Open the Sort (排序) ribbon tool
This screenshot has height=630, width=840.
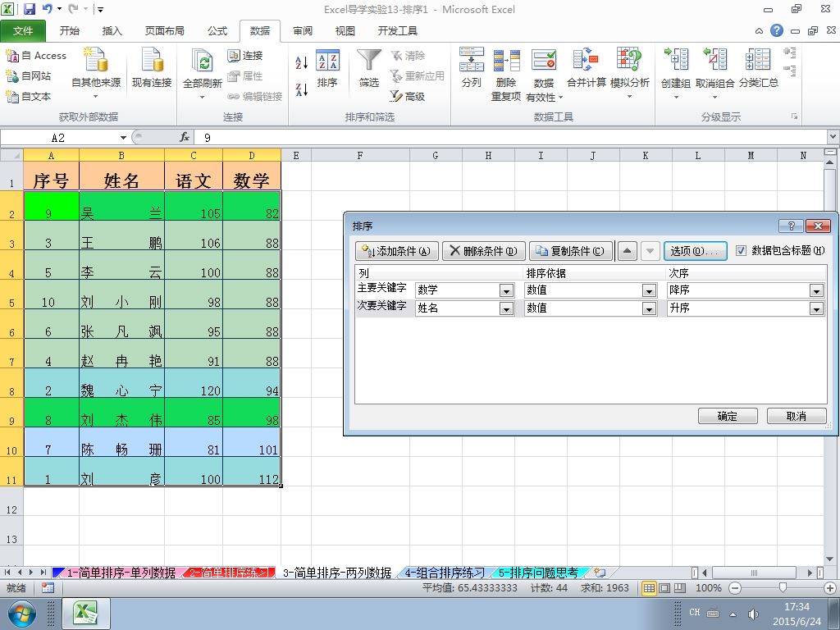tap(327, 68)
